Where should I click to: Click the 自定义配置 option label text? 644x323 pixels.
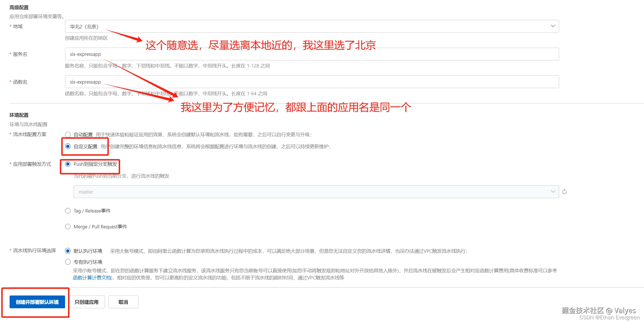tap(85, 146)
